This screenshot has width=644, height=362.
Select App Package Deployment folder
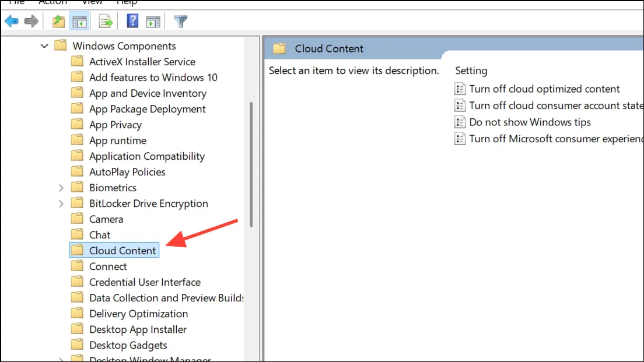pyautogui.click(x=148, y=109)
